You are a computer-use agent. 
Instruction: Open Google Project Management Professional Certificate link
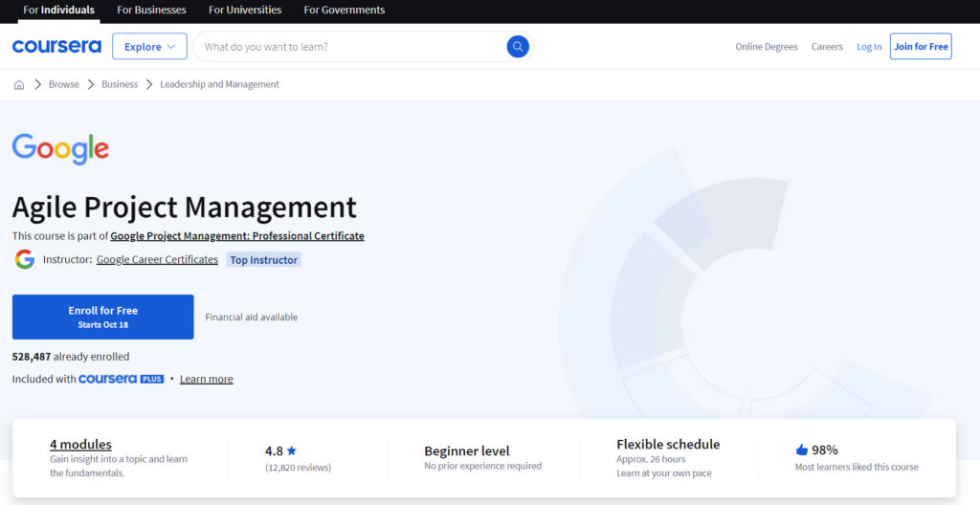(x=237, y=236)
